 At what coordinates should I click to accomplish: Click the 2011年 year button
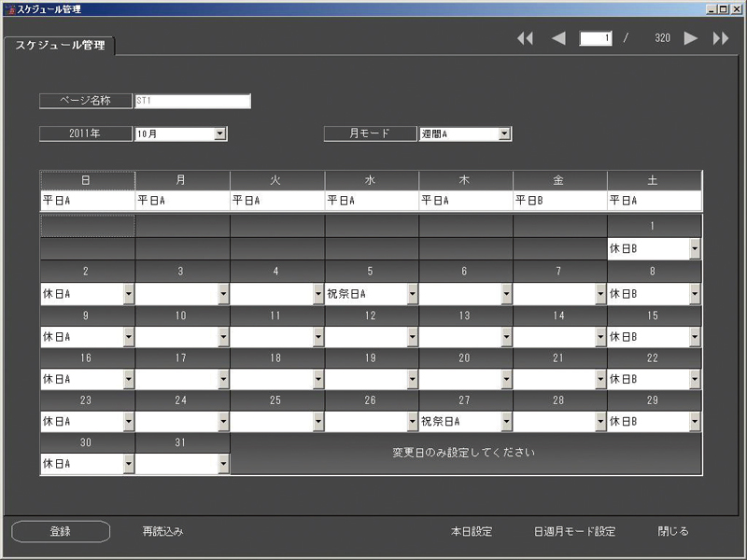pos(85,133)
